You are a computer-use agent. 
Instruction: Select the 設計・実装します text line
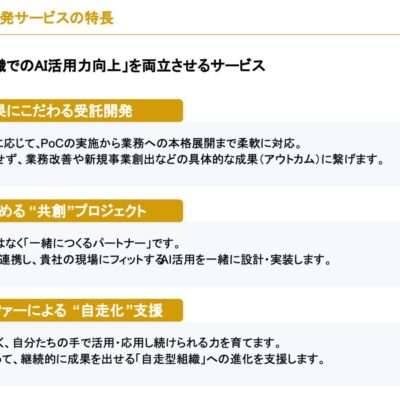coord(166,260)
